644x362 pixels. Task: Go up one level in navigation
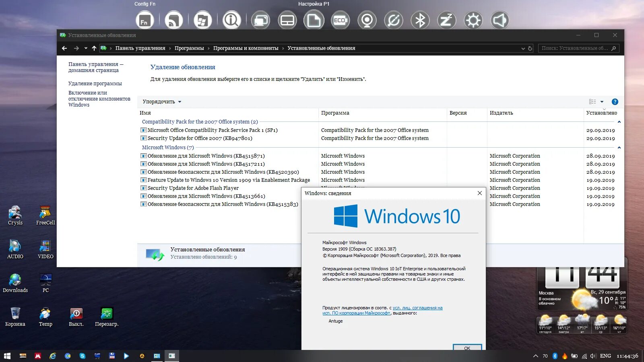click(94, 48)
